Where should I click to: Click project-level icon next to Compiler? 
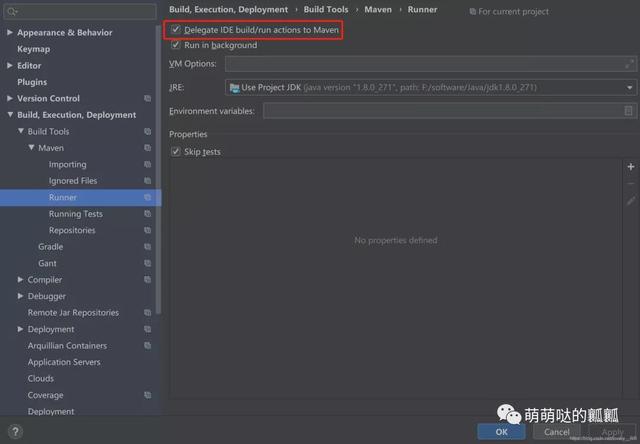pyautogui.click(x=147, y=280)
